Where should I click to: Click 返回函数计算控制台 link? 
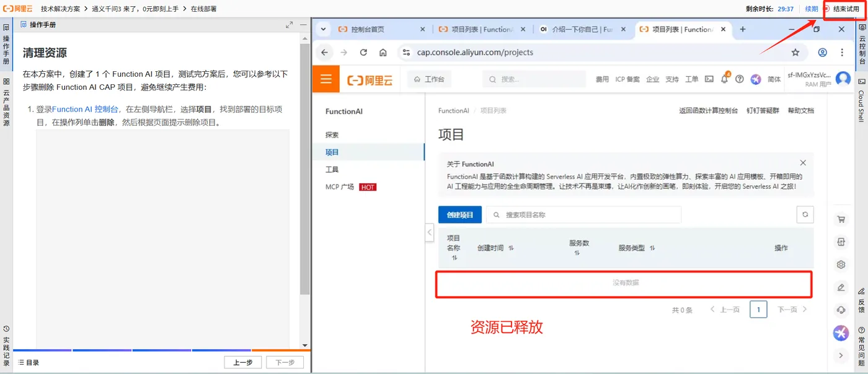pos(708,110)
